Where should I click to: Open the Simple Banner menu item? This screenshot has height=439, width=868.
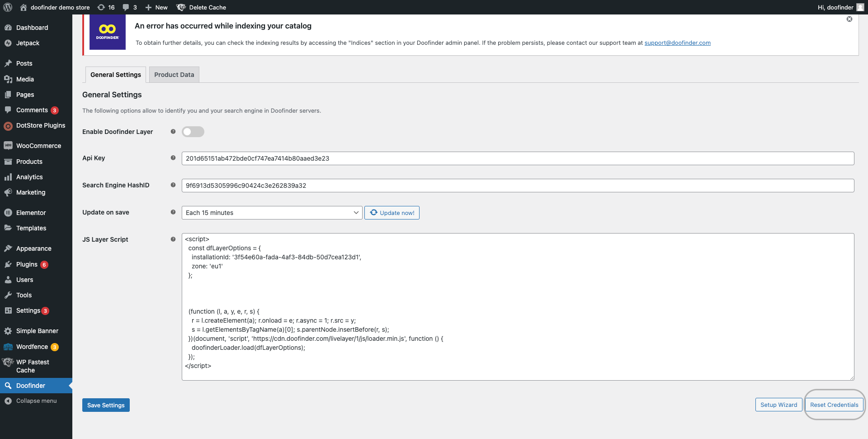(x=36, y=331)
